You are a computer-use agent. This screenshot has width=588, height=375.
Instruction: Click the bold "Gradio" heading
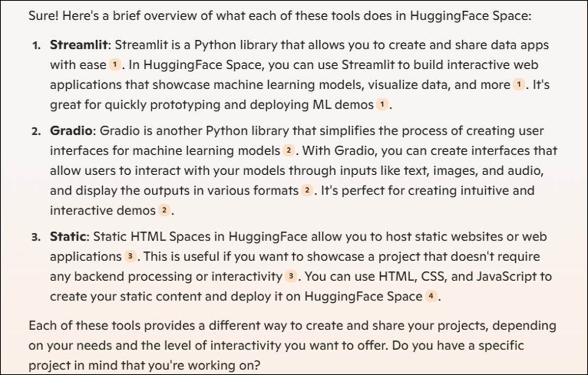71,131
